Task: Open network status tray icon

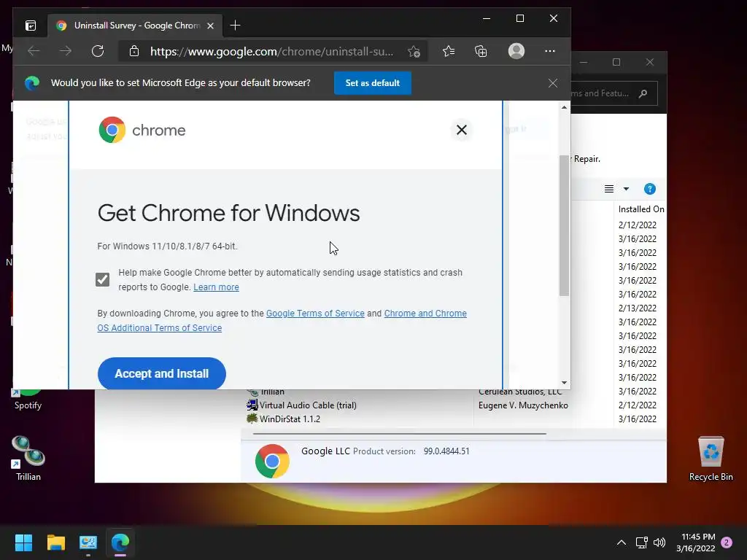Action: pyautogui.click(x=641, y=542)
